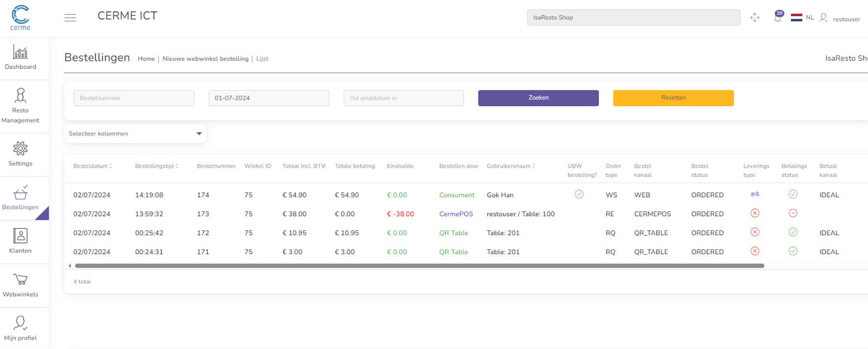Click payment status check for order 171
Viewport: 868px width, 349px height.
click(x=793, y=251)
